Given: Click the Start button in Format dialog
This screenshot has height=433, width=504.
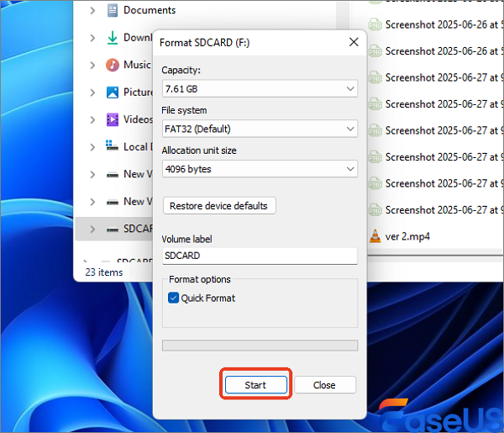Looking at the screenshot, I should 256,385.
